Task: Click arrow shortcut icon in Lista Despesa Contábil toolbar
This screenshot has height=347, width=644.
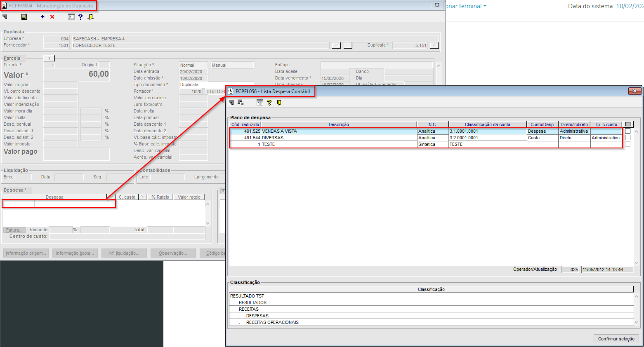Action: point(231,103)
